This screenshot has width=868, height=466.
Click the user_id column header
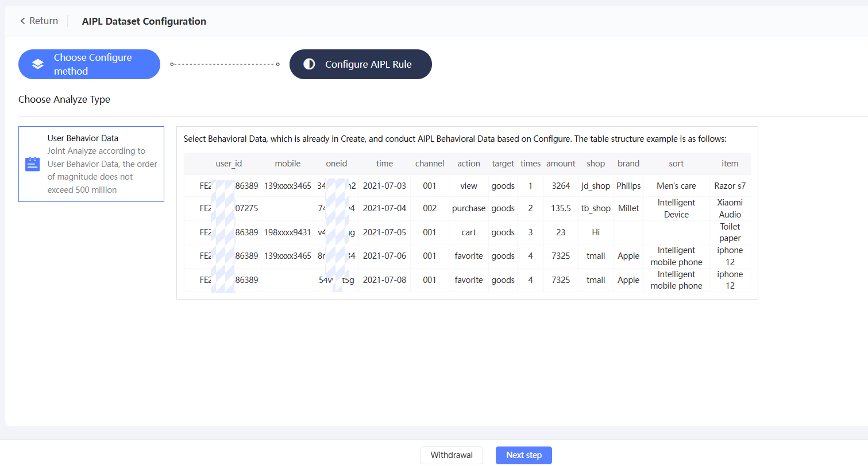click(x=229, y=164)
